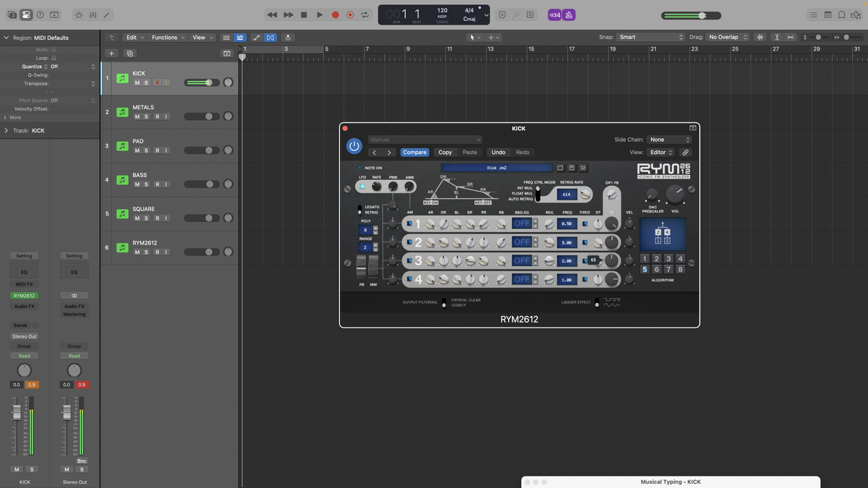Image resolution: width=868 pixels, height=488 pixels.
Task: Toggle input monitoring on the BASS track
Action: coord(166,184)
